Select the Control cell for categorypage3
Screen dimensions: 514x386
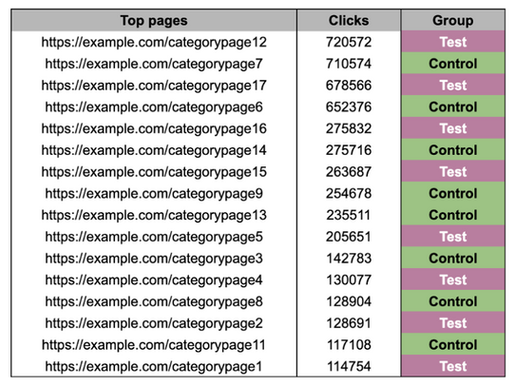453,258
